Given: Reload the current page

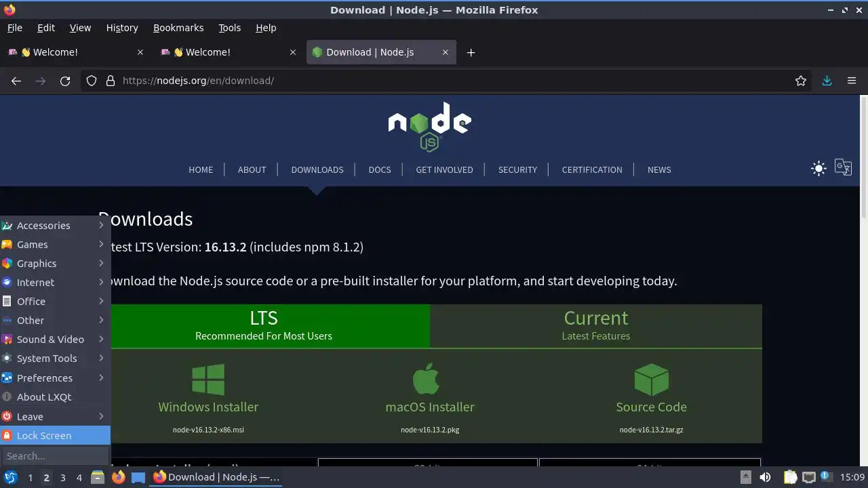Looking at the screenshot, I should (65, 81).
